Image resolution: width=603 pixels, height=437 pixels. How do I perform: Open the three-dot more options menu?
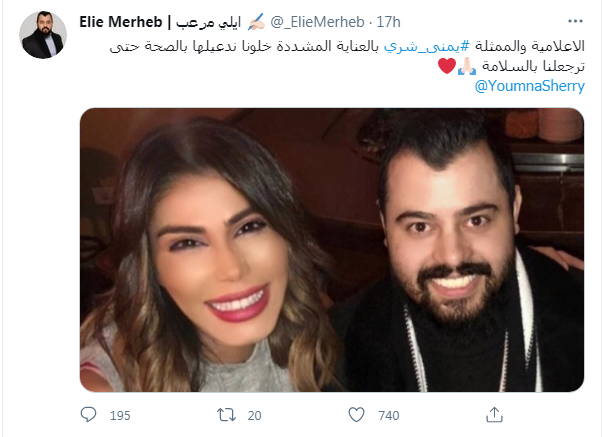(x=575, y=21)
